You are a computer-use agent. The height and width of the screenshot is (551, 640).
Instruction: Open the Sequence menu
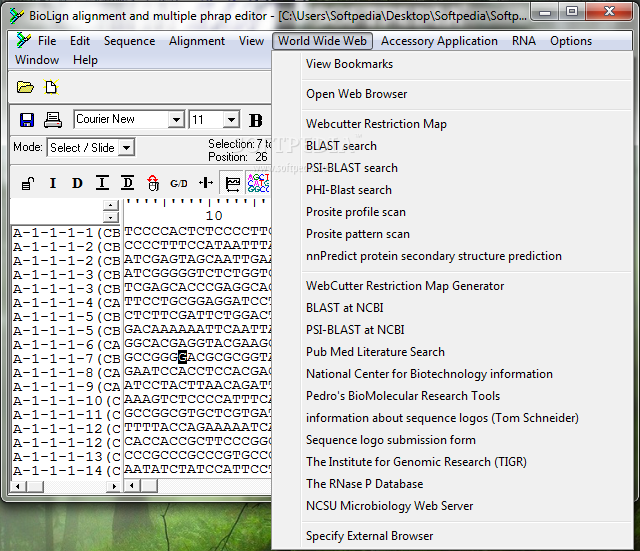click(129, 41)
